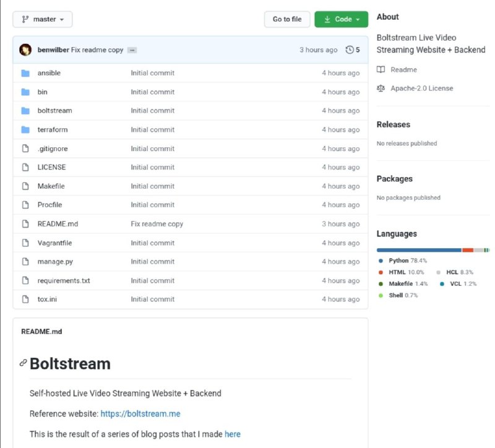This screenshot has width=495, height=448.
Task: Click the anchor link icon beside Boltstream heading
Action: coord(23,363)
